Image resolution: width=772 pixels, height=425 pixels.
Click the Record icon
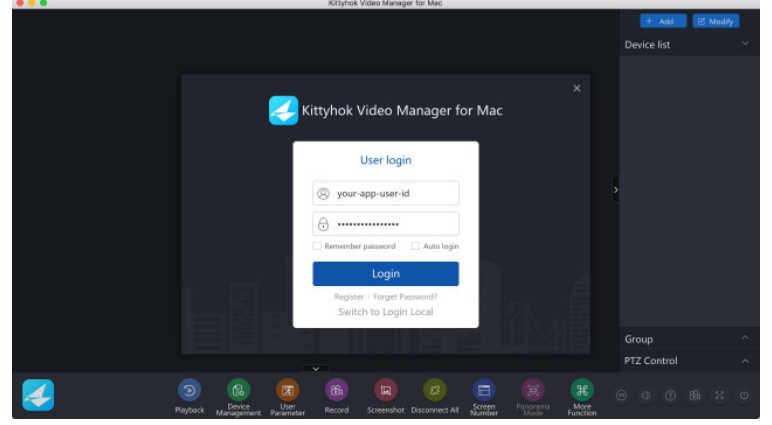tap(337, 391)
